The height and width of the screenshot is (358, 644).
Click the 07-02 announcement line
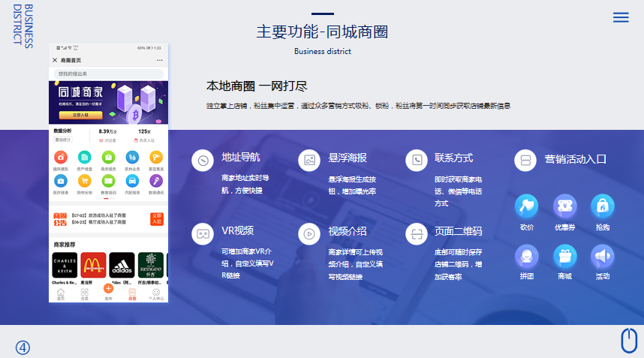(x=99, y=215)
